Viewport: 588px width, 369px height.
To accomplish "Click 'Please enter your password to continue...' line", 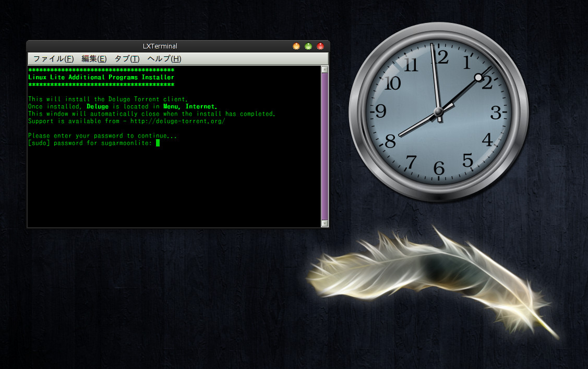I will tap(102, 136).
